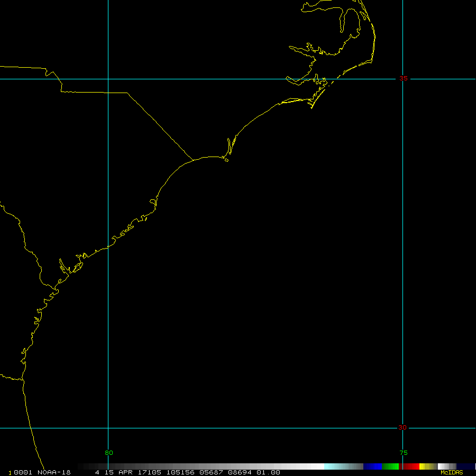Click the dark navy segment of color bar

[465, 466]
